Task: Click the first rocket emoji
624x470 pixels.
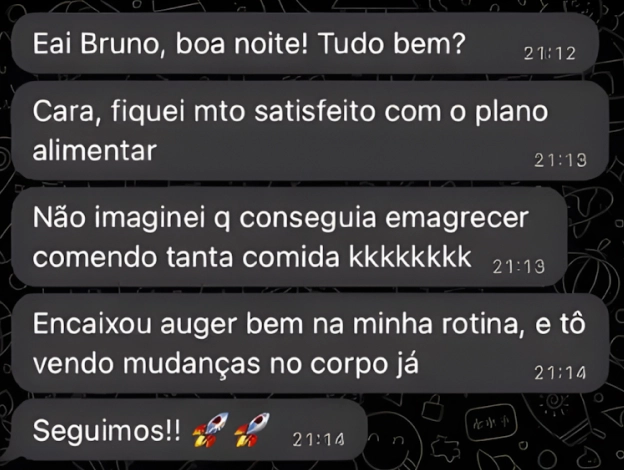Action: click(210, 430)
